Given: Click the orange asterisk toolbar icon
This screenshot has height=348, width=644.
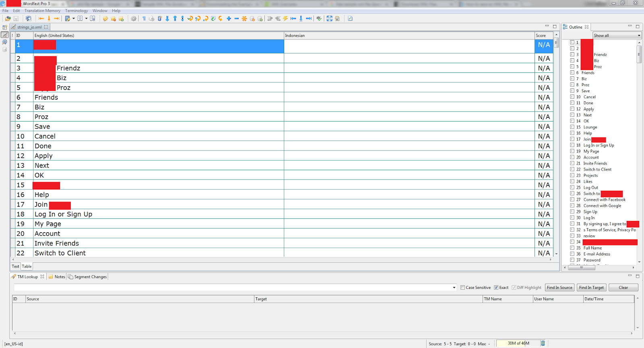Looking at the screenshot, I should tap(244, 19).
